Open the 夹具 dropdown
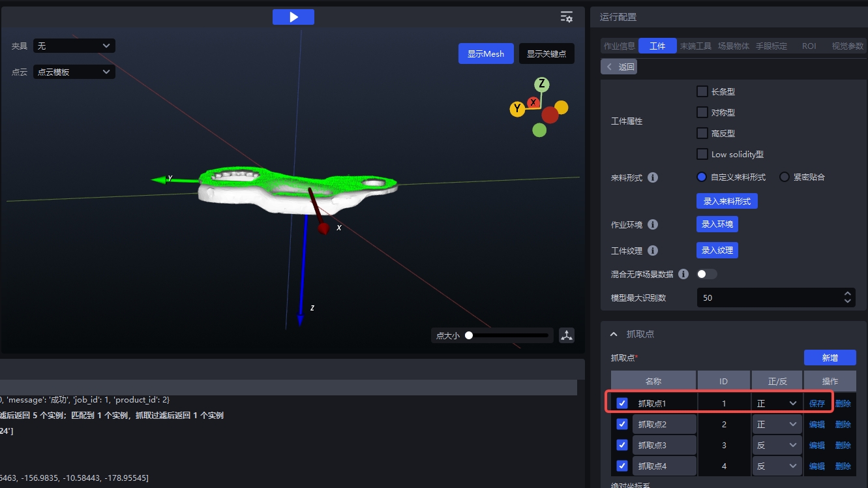Viewport: 868px width, 488px height. click(74, 46)
